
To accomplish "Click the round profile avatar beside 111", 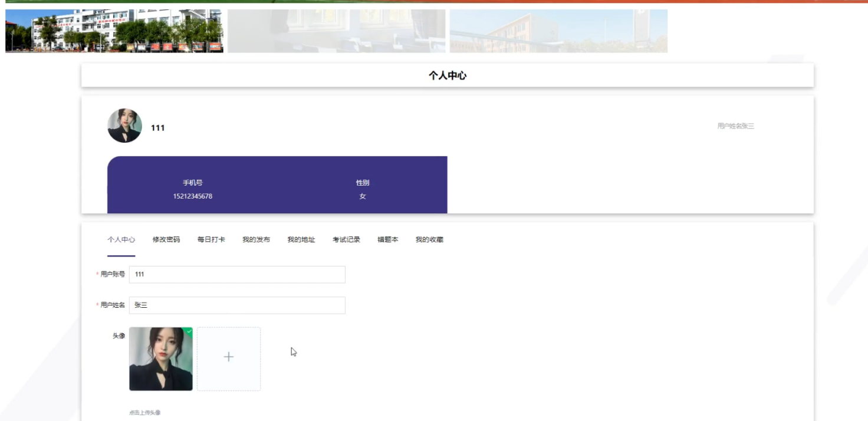I will (124, 126).
